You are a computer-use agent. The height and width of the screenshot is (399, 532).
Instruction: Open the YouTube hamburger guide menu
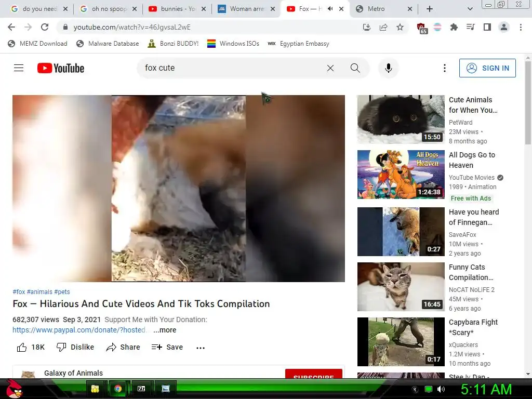coord(19,68)
